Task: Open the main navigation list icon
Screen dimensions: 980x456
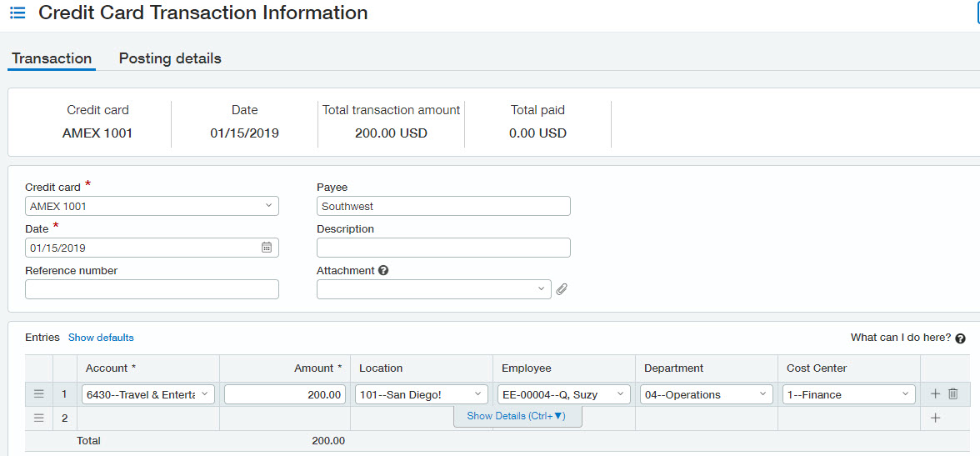Action: (x=17, y=13)
